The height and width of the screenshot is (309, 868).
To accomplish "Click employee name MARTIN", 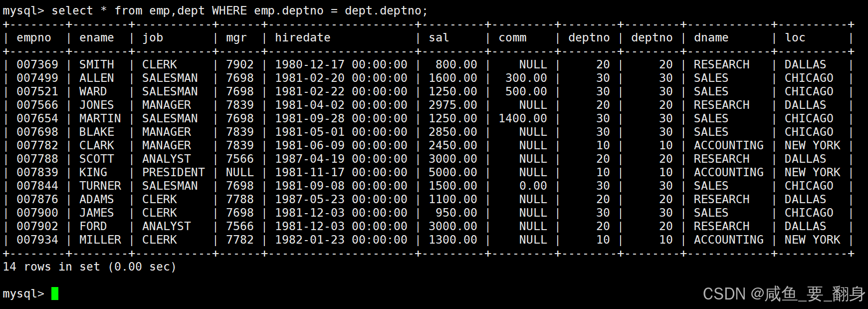I will 100,118.
